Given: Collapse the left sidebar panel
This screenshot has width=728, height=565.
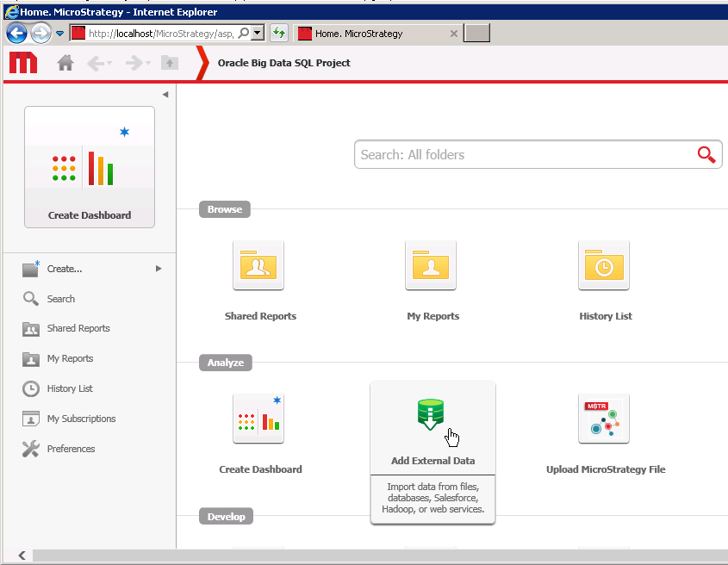Looking at the screenshot, I should coord(165,94).
